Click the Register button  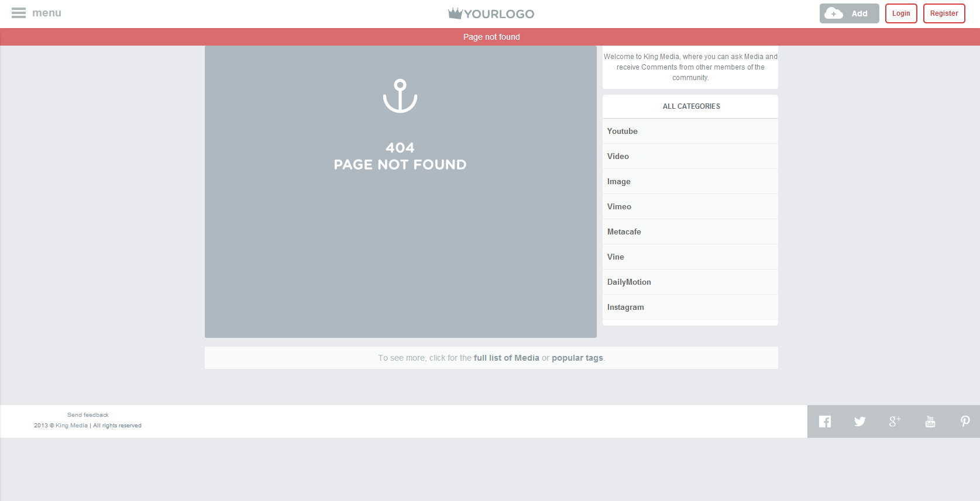[x=944, y=13]
